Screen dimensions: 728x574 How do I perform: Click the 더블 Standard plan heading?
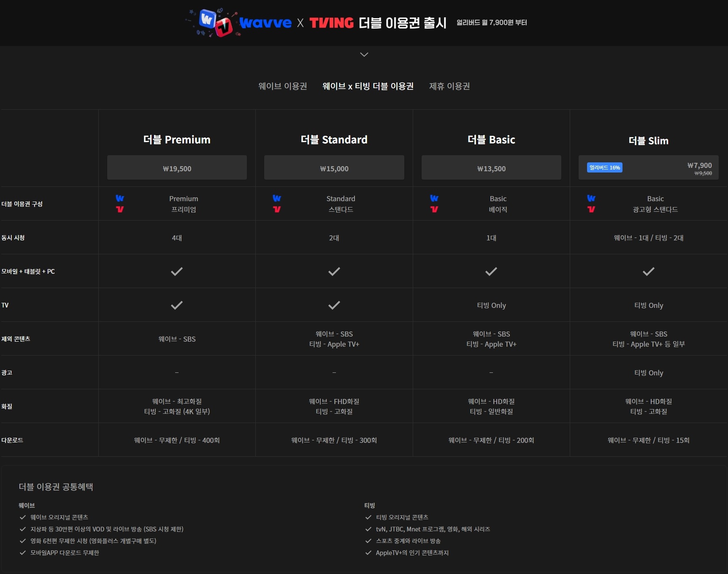[x=334, y=140]
